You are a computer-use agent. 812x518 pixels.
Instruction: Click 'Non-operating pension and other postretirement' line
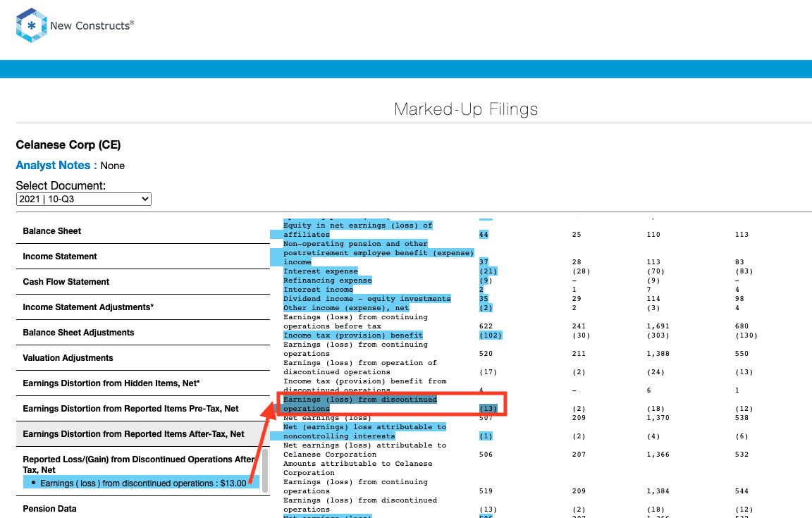coord(378,253)
